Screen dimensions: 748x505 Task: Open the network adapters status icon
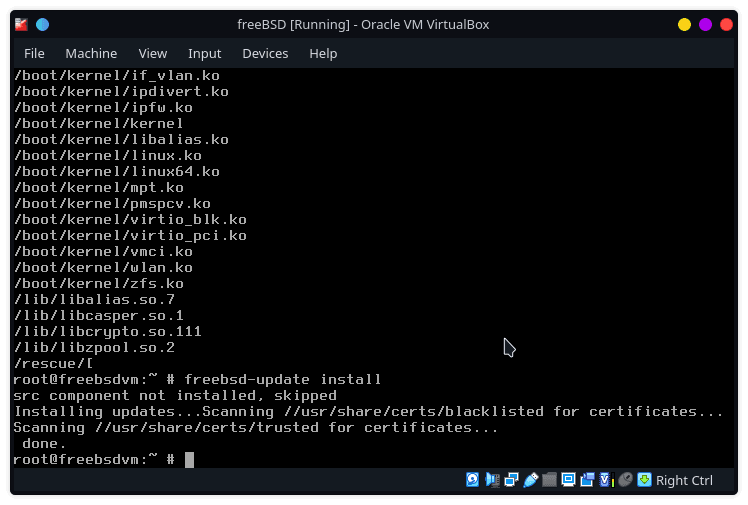pos(511,480)
